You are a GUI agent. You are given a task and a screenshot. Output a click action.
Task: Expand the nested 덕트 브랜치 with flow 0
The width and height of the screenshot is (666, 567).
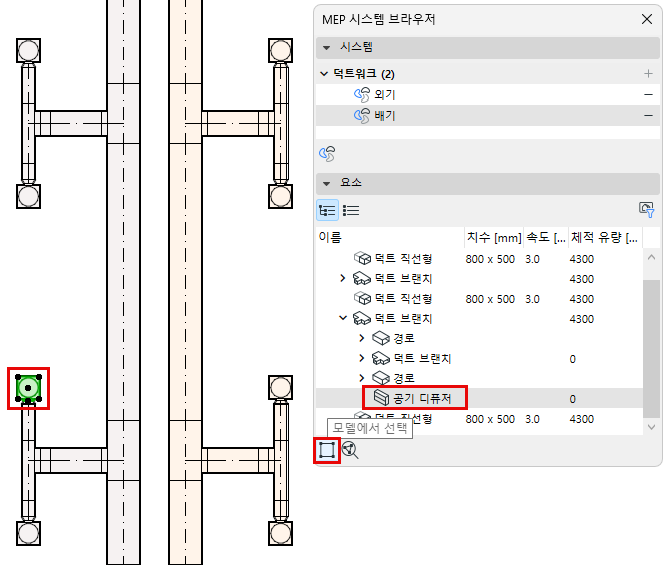click(361, 358)
